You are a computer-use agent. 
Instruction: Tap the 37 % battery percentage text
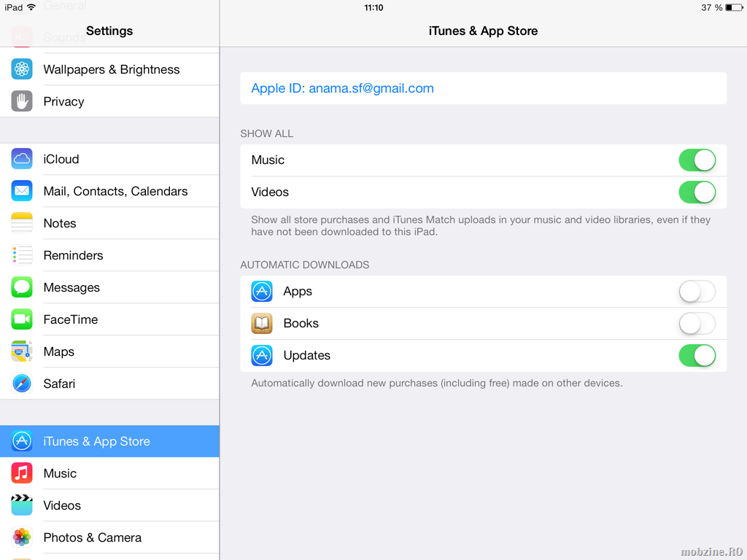pos(712,7)
